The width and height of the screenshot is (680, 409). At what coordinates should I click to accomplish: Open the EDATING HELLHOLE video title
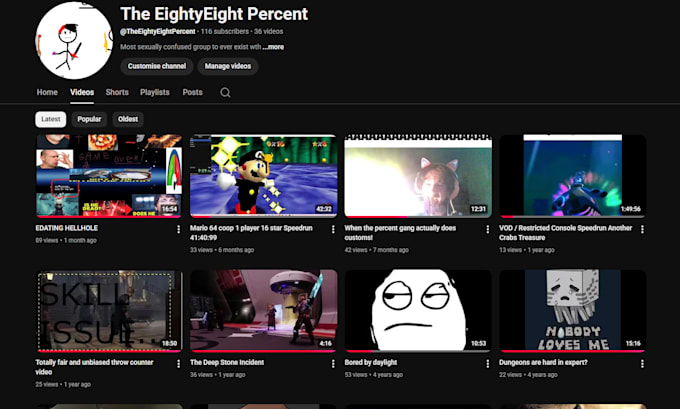67,228
